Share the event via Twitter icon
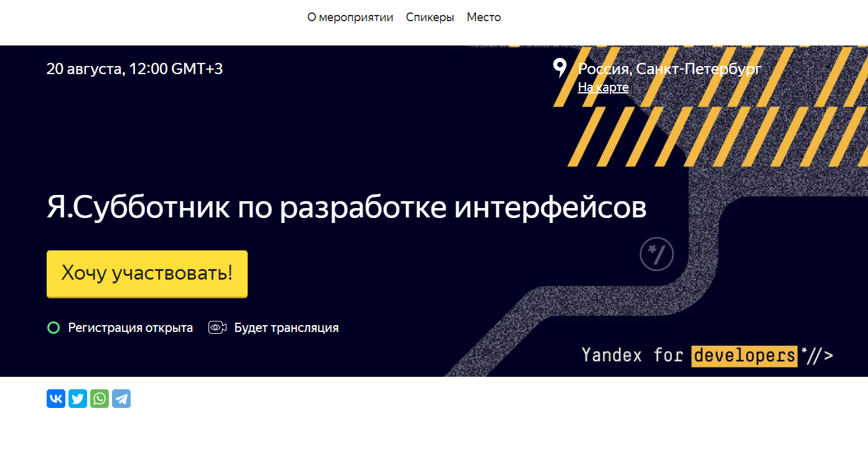 pyautogui.click(x=78, y=399)
